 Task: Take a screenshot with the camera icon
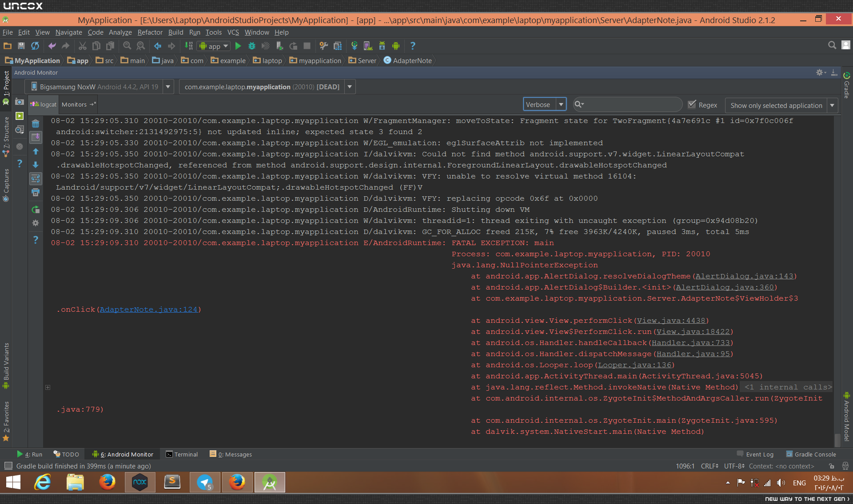point(20,102)
